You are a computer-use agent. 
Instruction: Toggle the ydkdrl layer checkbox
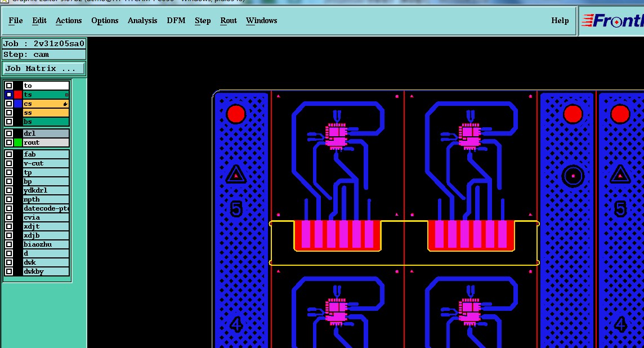click(9, 191)
